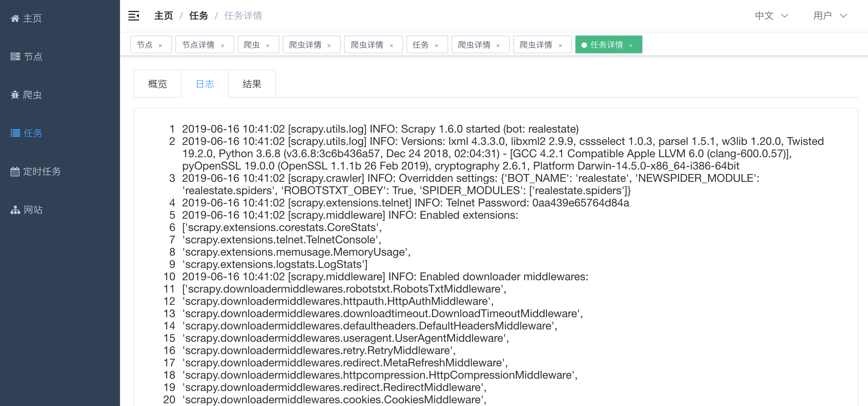Click the 网站 sites hierarchy icon
Image resolution: width=868 pixels, height=406 pixels.
(15, 210)
